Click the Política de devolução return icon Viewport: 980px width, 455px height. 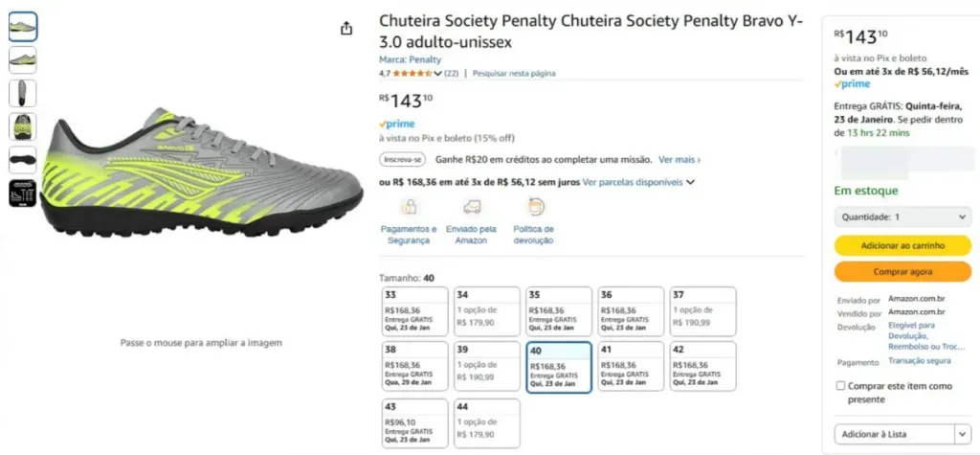point(534,207)
